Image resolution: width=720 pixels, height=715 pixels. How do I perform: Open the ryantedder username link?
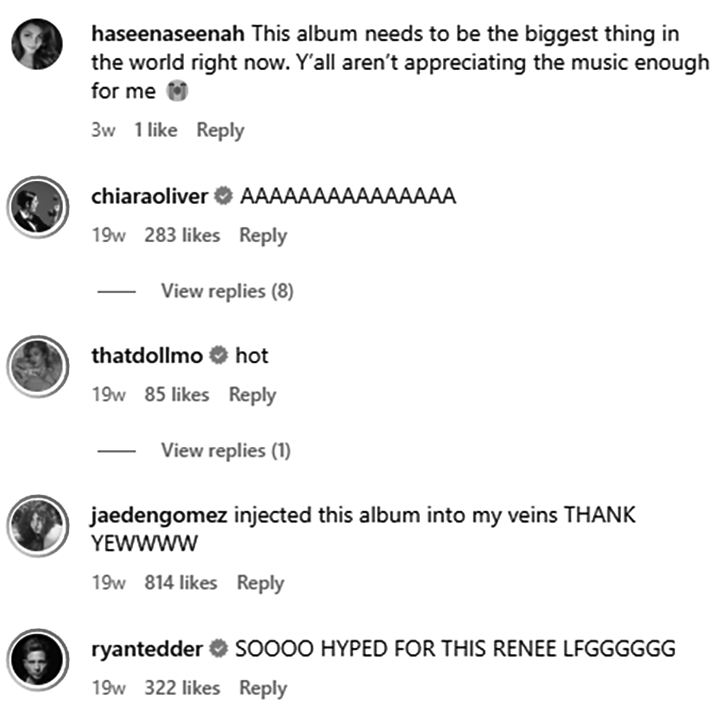pos(147,649)
